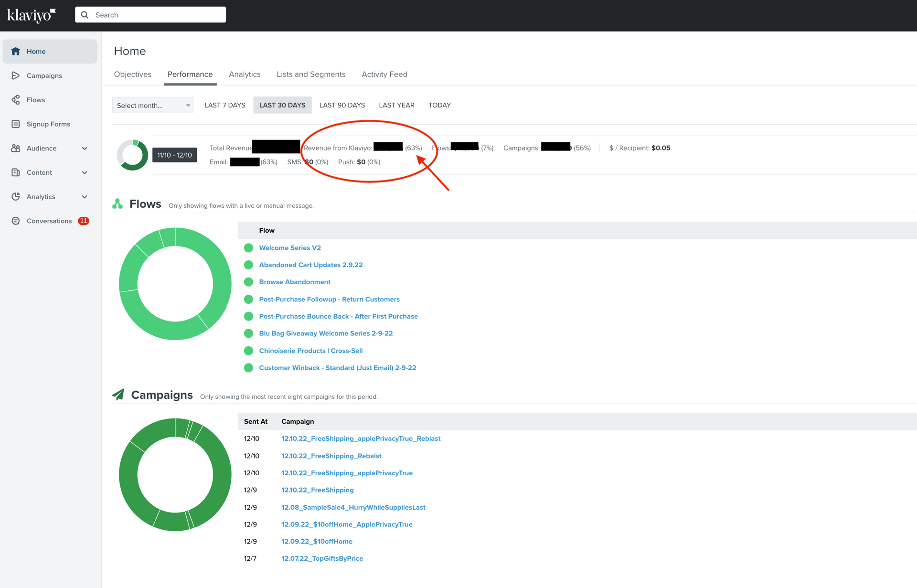Select the Performance tab
This screenshot has height=588, width=917.
(190, 74)
